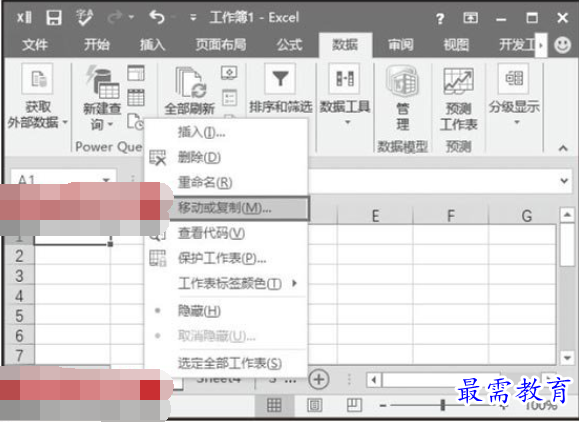Choose Protect Sheet menu item
The width and height of the screenshot is (579, 422).
coord(226,258)
